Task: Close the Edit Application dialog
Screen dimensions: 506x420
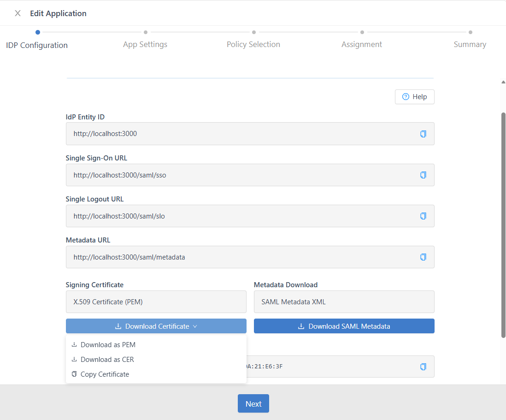Action: tap(18, 13)
